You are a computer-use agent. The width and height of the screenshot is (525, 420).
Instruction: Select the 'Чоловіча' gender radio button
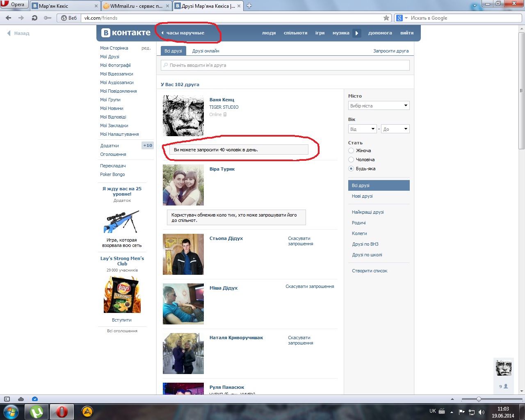351,160
